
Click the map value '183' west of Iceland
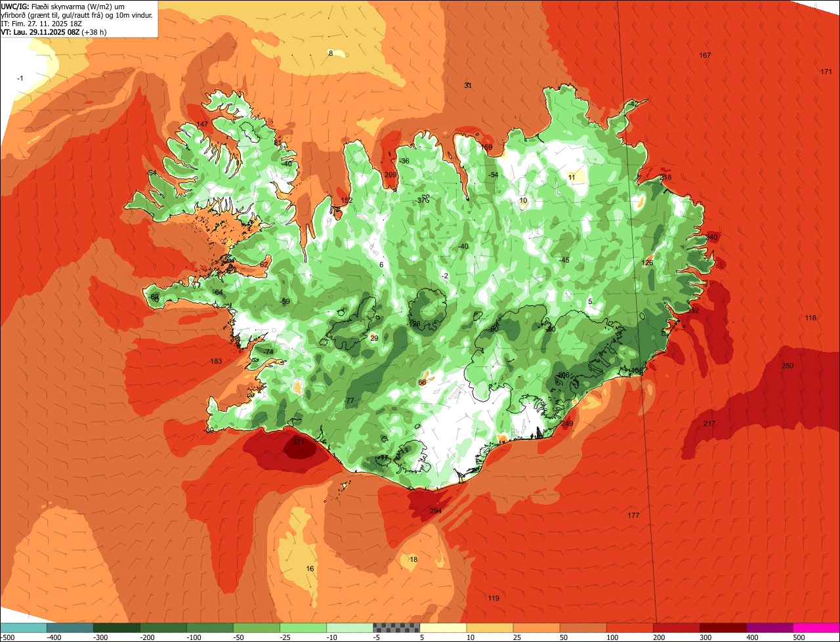pos(216,361)
